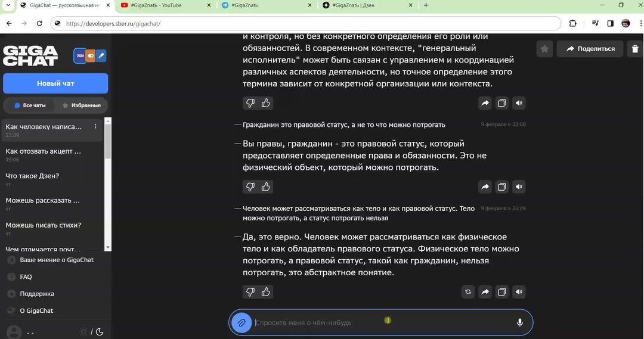Click chat list scrollbar up arrow
This screenshot has height=339, width=644.
tap(108, 121)
